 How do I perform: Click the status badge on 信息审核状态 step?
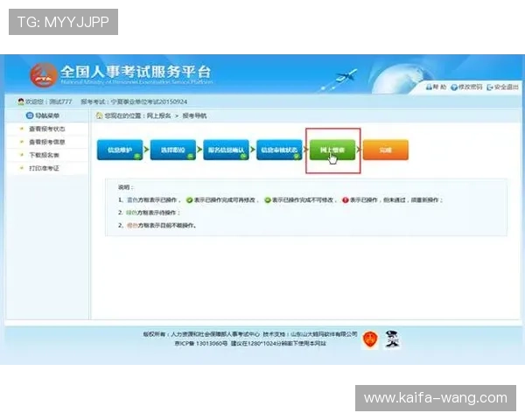(297, 156)
